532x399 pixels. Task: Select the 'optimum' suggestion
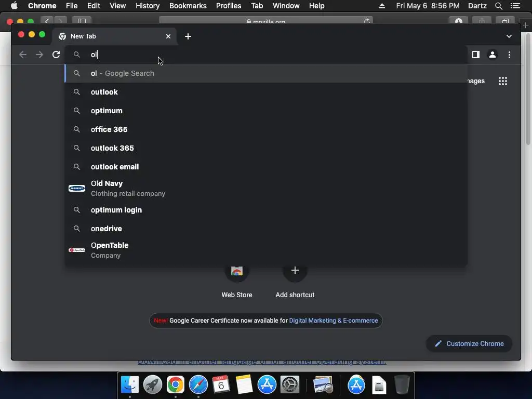tap(266, 111)
